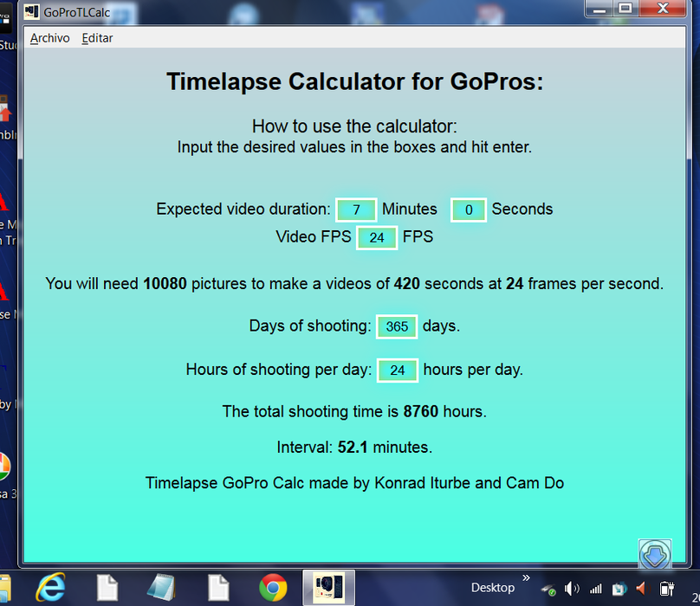Click the GoProTLCalc taskbar icon
Image resolution: width=700 pixels, height=606 pixels.
328,588
